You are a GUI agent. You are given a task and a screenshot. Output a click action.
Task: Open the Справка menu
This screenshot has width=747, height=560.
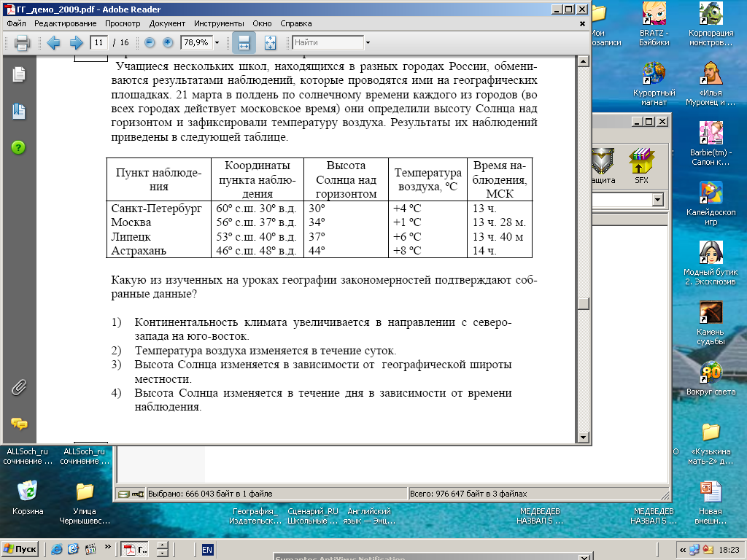pyautogui.click(x=296, y=23)
